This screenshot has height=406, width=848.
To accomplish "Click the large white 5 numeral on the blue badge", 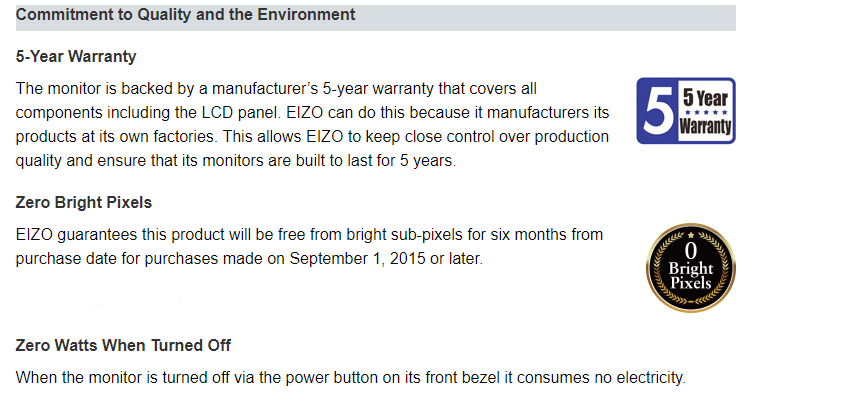I will [x=657, y=111].
